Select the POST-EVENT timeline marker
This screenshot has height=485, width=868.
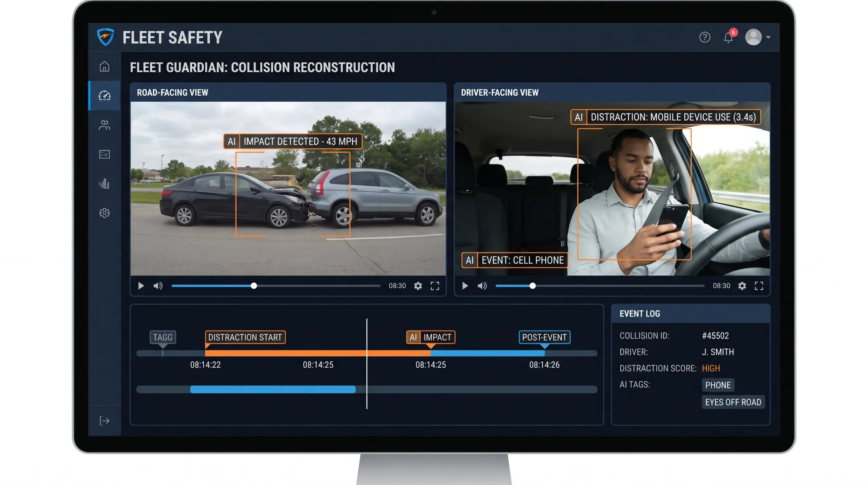coord(545,337)
